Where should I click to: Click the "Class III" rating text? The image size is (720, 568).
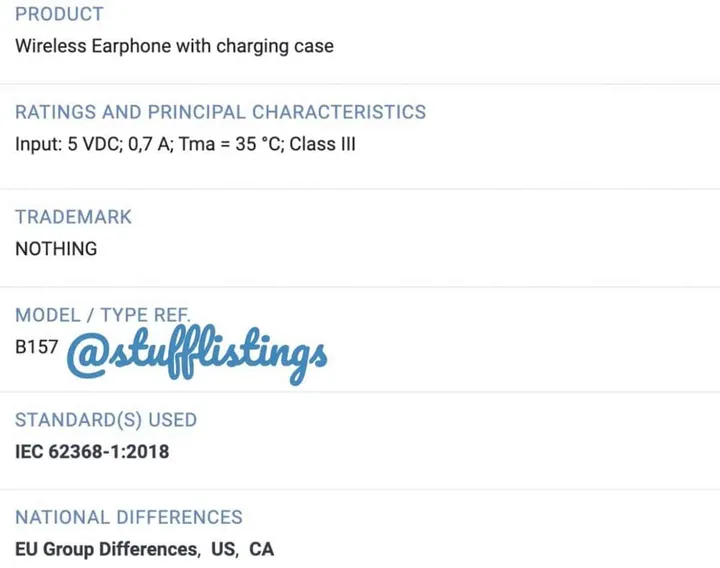(322, 144)
